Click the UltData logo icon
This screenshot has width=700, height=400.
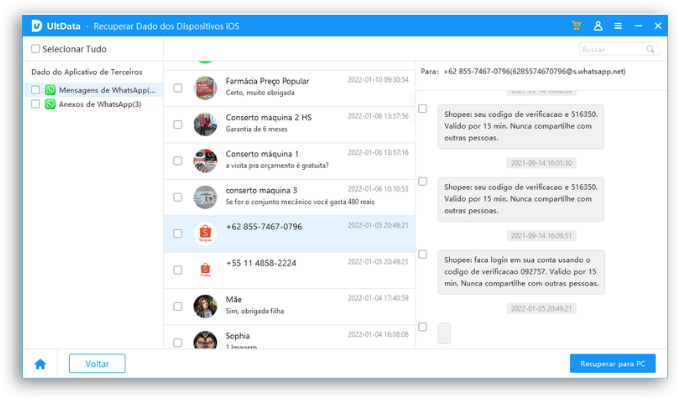pos(37,26)
